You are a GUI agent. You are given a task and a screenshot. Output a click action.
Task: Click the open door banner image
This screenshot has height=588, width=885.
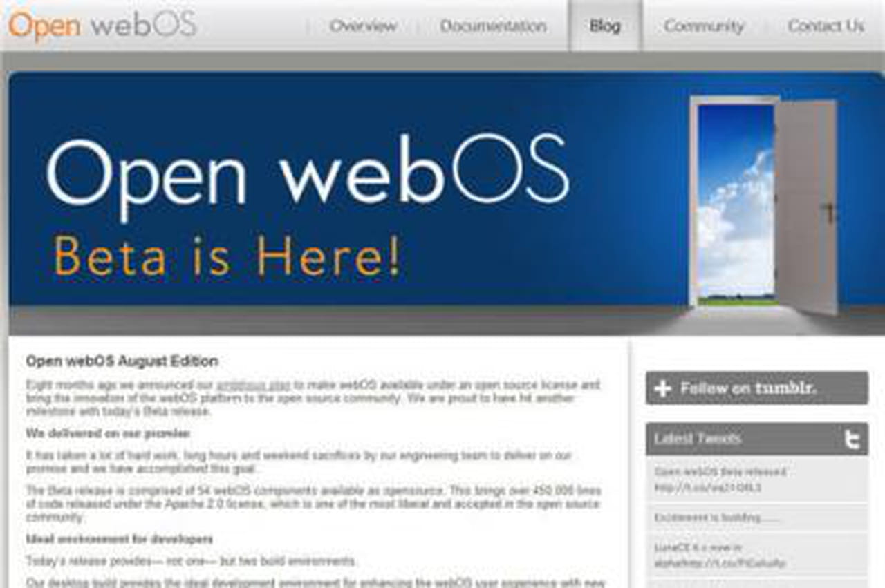754,200
